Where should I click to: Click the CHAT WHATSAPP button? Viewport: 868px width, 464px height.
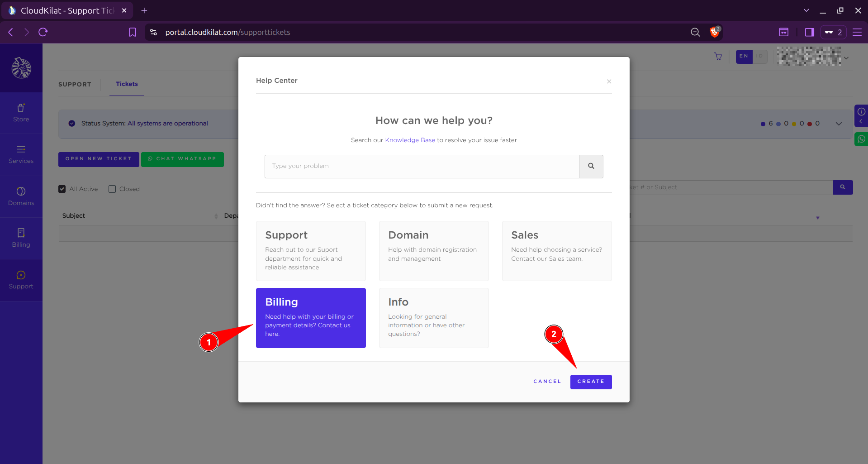pos(182,159)
